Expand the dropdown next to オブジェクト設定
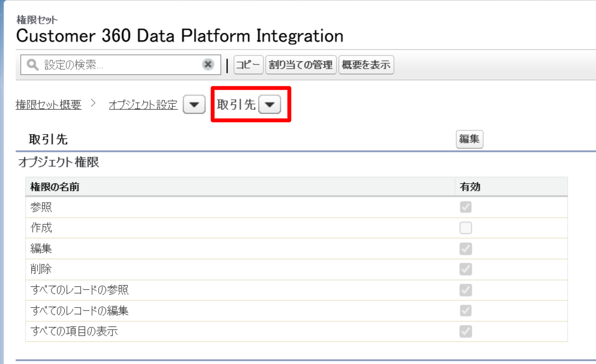The image size is (596, 364). [x=194, y=105]
